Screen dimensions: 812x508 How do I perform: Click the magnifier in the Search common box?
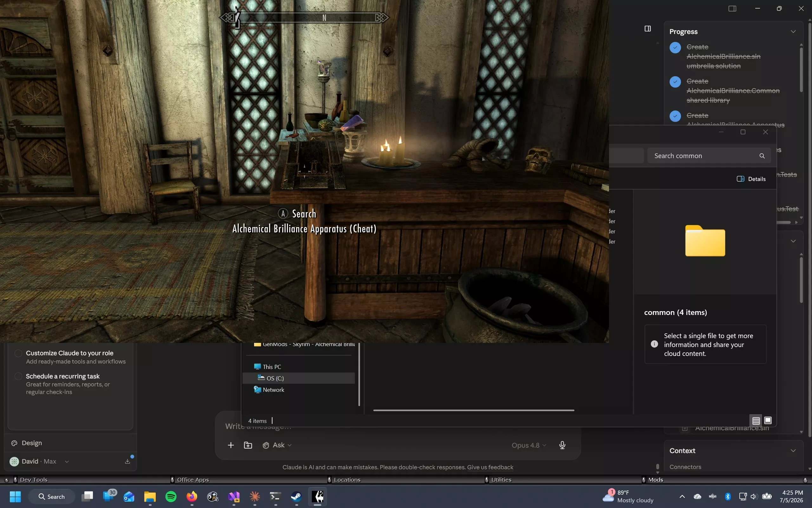[762, 156]
